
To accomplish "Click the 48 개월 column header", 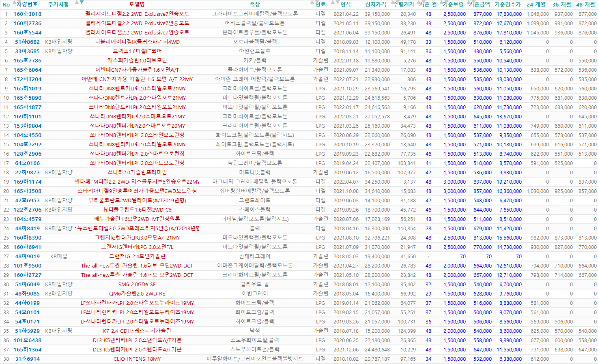I will [586, 4].
